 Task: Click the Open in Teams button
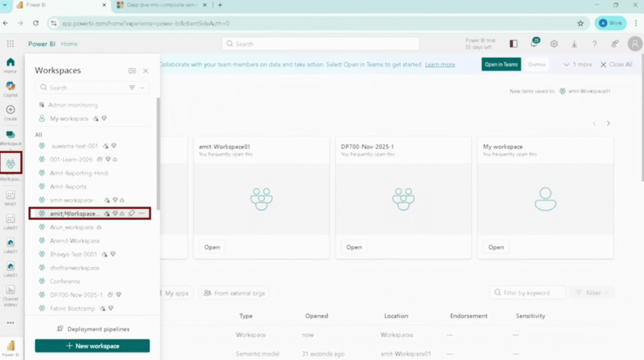[501, 65]
